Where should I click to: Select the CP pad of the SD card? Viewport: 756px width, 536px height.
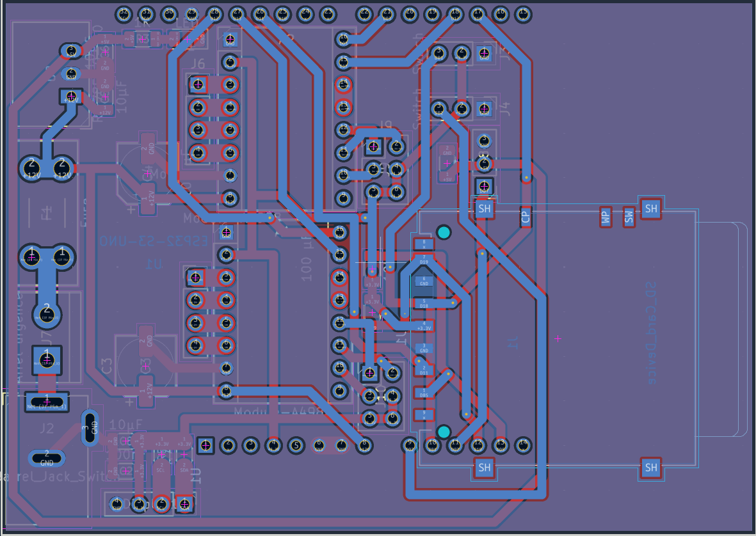pyautogui.click(x=526, y=217)
